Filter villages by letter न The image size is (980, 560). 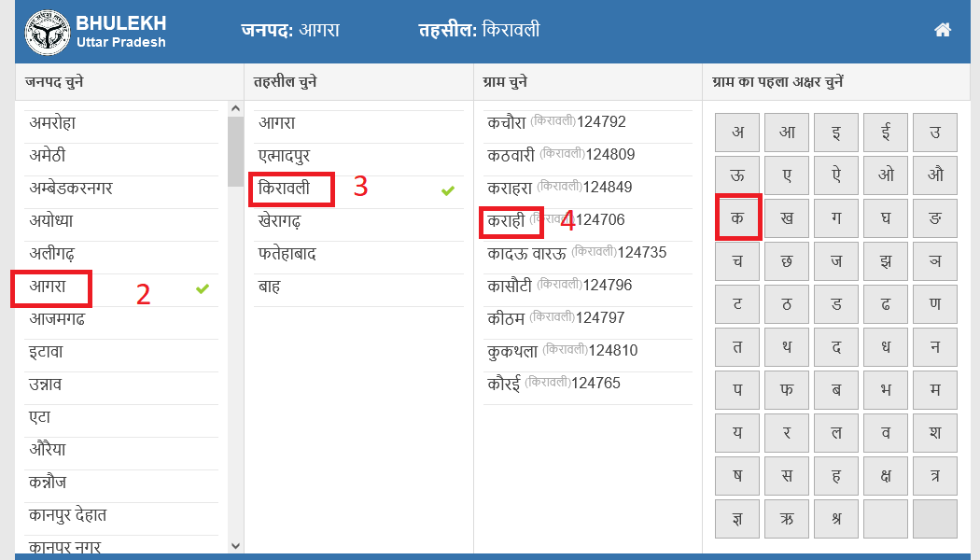(x=935, y=347)
